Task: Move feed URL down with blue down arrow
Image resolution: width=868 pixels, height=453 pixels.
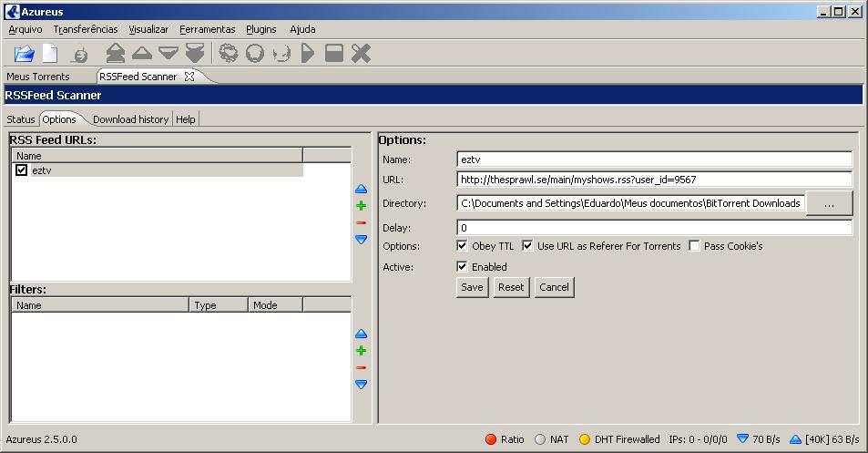Action: 361,240
